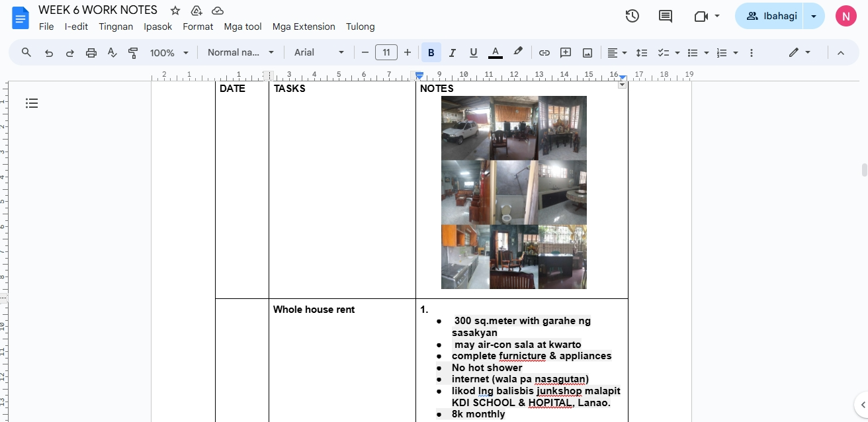Open the zoom level 100% dropdown
This screenshot has width=868, height=422.
click(169, 53)
